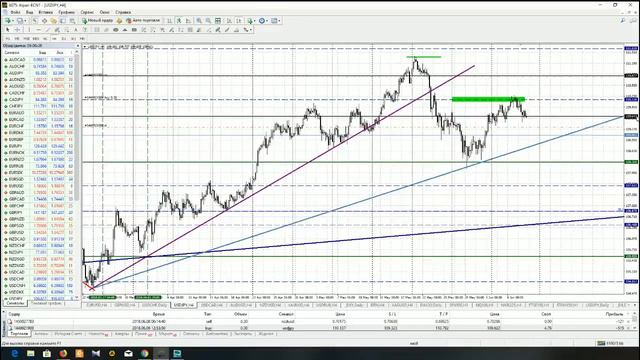Open the История счета terminal tab

point(68,334)
